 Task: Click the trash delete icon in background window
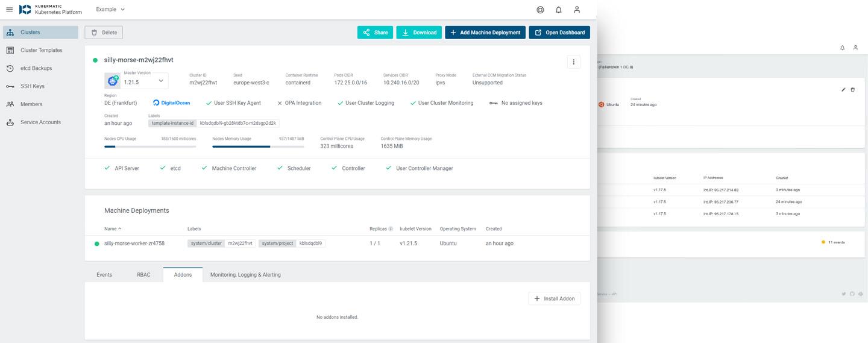click(852, 90)
